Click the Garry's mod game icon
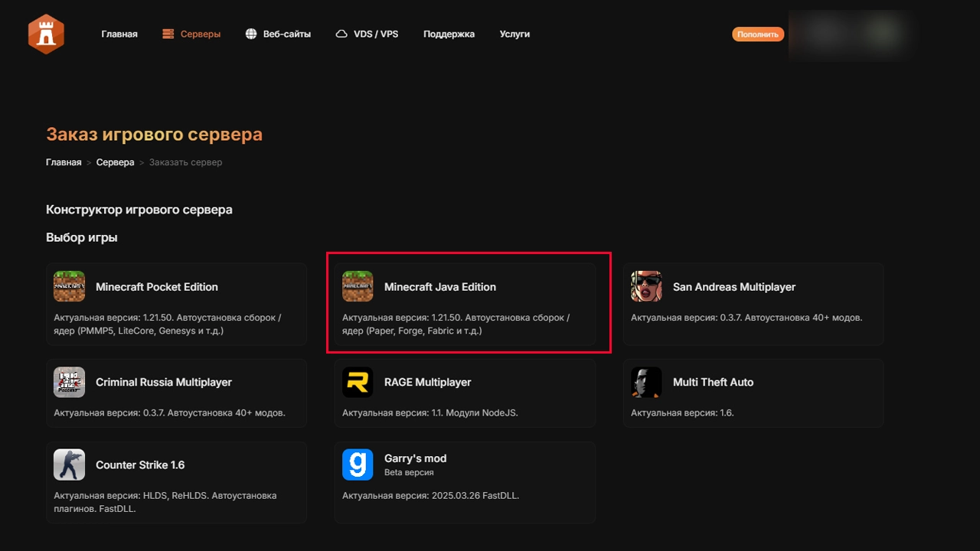This screenshot has height=551, width=980. pos(358,464)
